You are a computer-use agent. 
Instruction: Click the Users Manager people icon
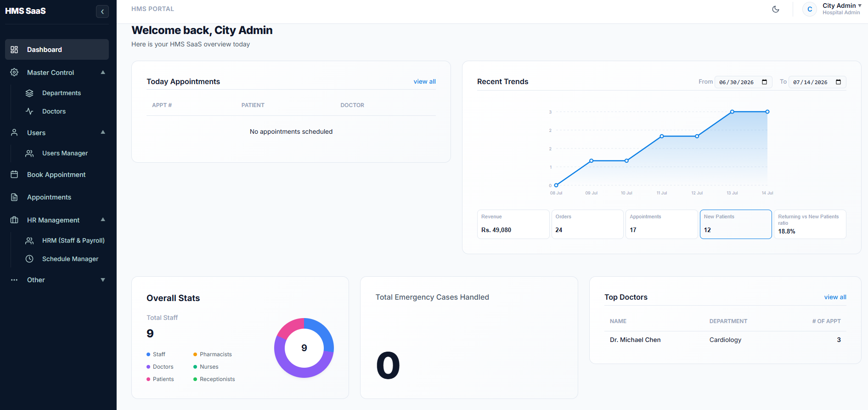click(x=29, y=153)
